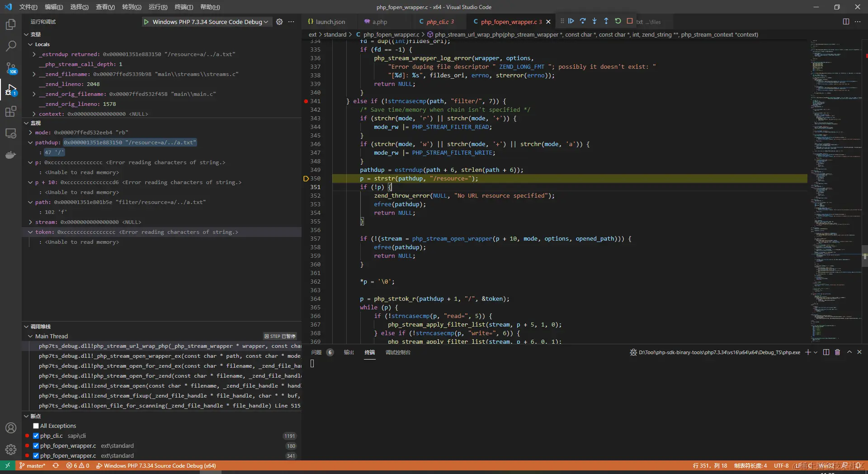
Task: Open the Docker view in activity bar
Action: 11,155
